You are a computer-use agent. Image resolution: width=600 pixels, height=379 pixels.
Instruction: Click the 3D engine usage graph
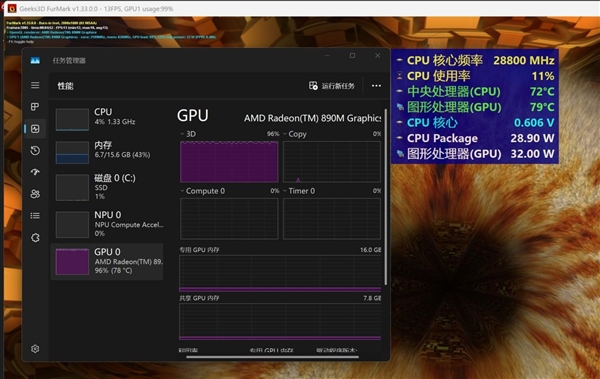coord(229,162)
